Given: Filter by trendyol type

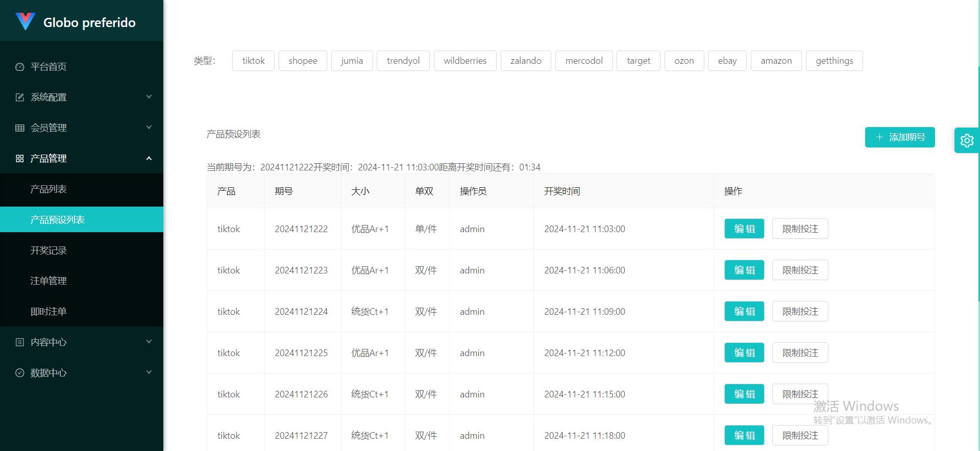Looking at the screenshot, I should tap(403, 61).
